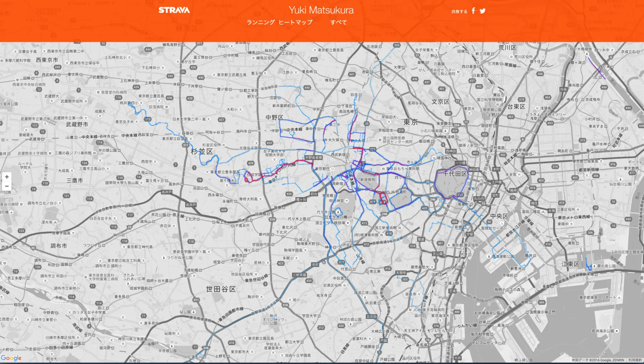Click the Google logo at bottom left
Screen dimensions: 644x364
click(x=11, y=358)
